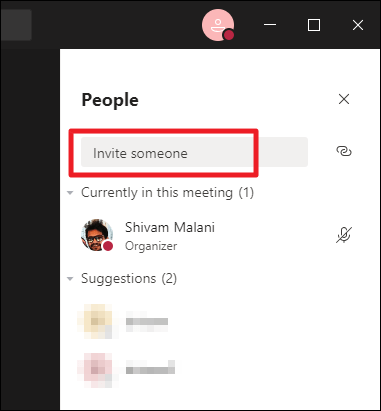Click the Suggestions (2) header text

[x=129, y=278]
